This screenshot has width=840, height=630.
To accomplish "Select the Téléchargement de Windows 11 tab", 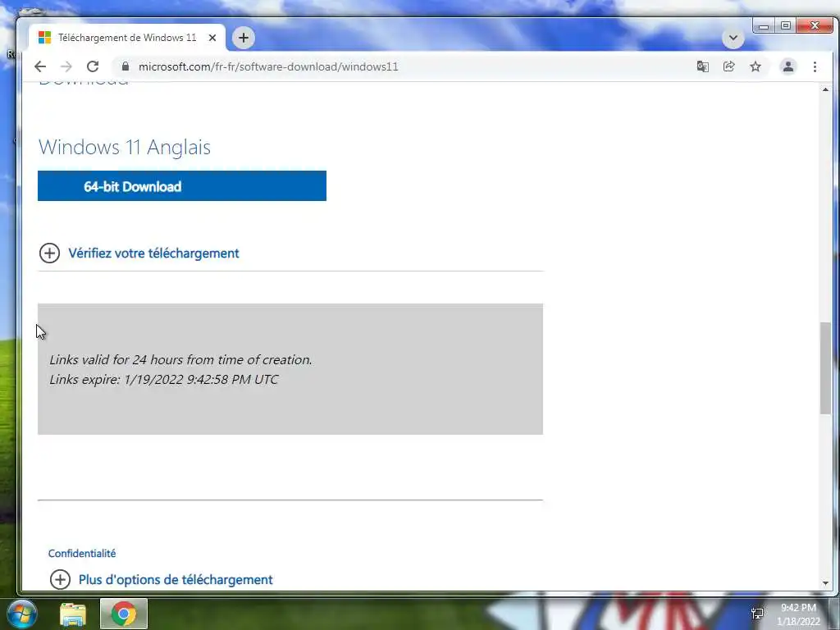I will pyautogui.click(x=127, y=38).
